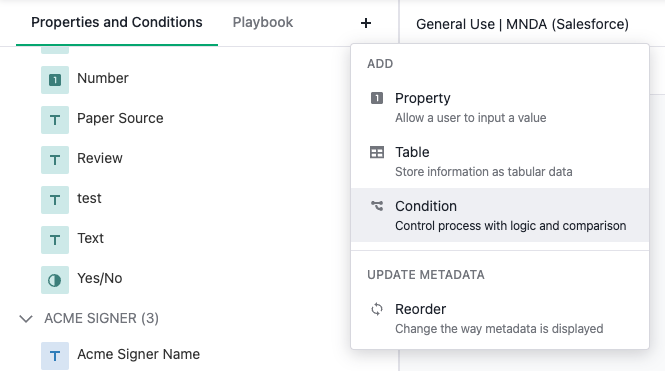Viewport: 665px width, 371px height.
Task: Click the Number property type icon
Action: click(55, 80)
